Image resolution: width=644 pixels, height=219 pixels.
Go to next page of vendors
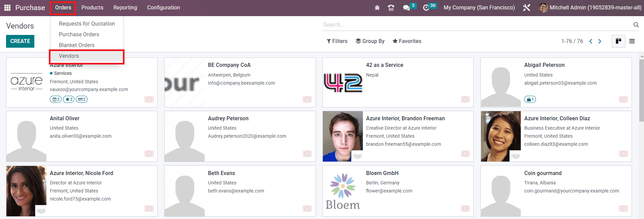coord(600,41)
